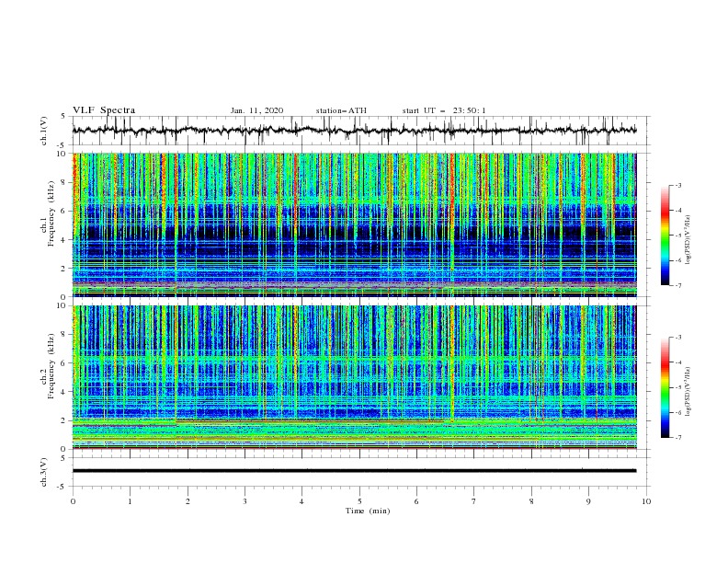Click the "ch.1(V)" waveform axis label
This screenshot has height=563, width=728.
pyautogui.click(x=44, y=131)
